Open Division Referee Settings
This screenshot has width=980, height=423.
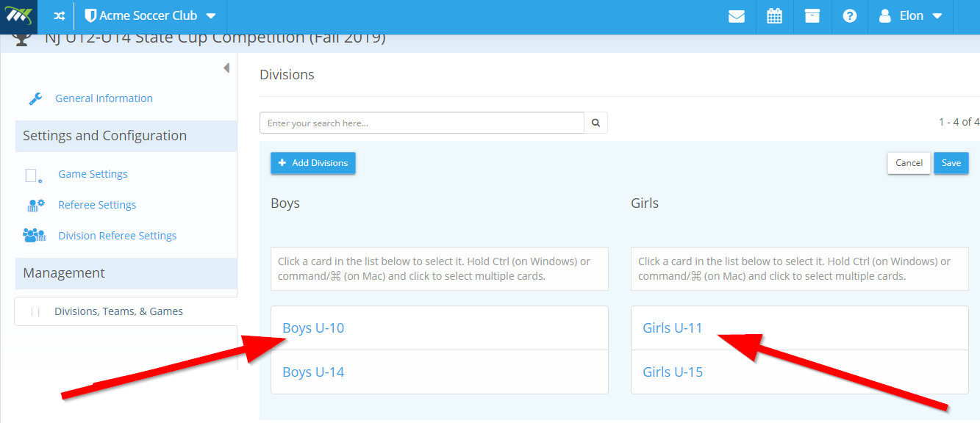click(118, 236)
